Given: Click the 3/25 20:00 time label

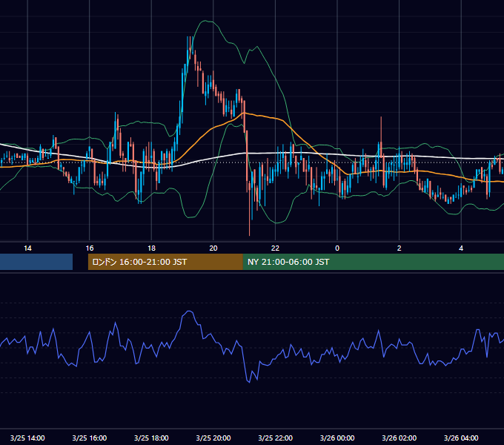Looking at the screenshot, I should point(213,438).
